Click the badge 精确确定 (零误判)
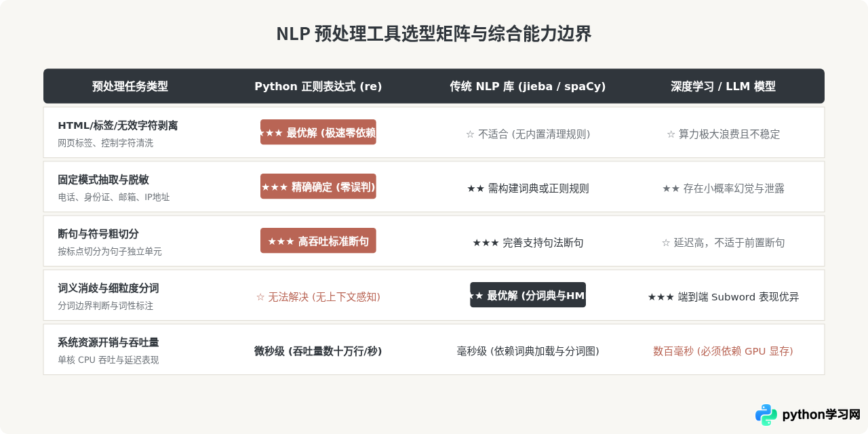This screenshot has height=434, width=868. click(x=318, y=186)
